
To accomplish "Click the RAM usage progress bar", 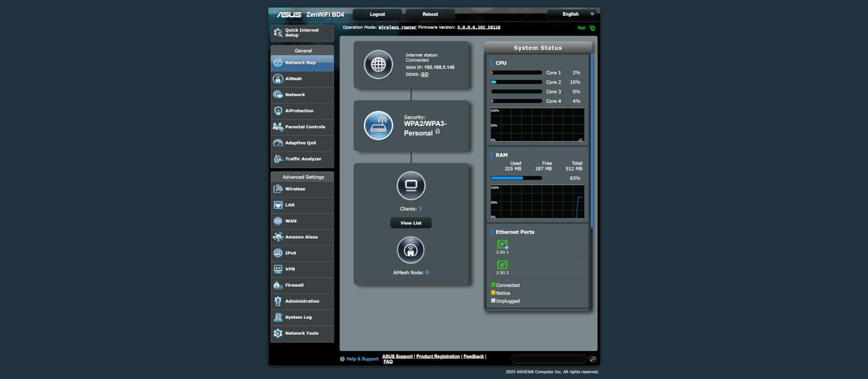I will [x=516, y=178].
